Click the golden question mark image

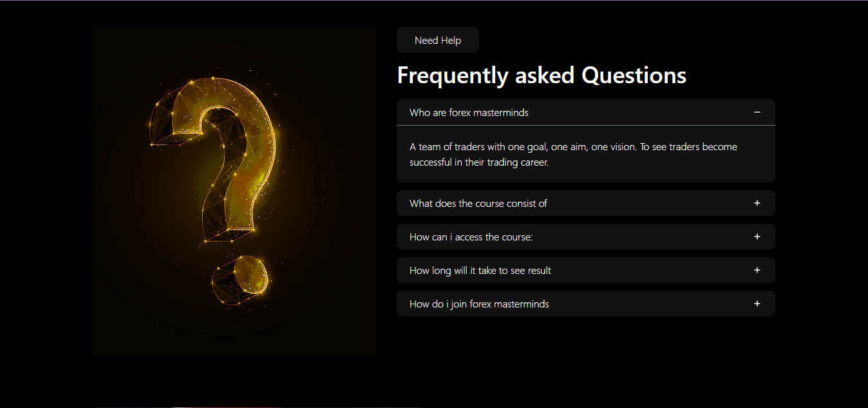[233, 191]
